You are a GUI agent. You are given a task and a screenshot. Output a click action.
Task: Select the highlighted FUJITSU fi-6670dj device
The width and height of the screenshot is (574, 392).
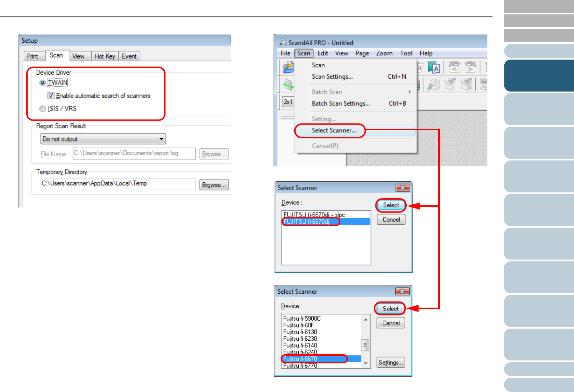(x=326, y=221)
